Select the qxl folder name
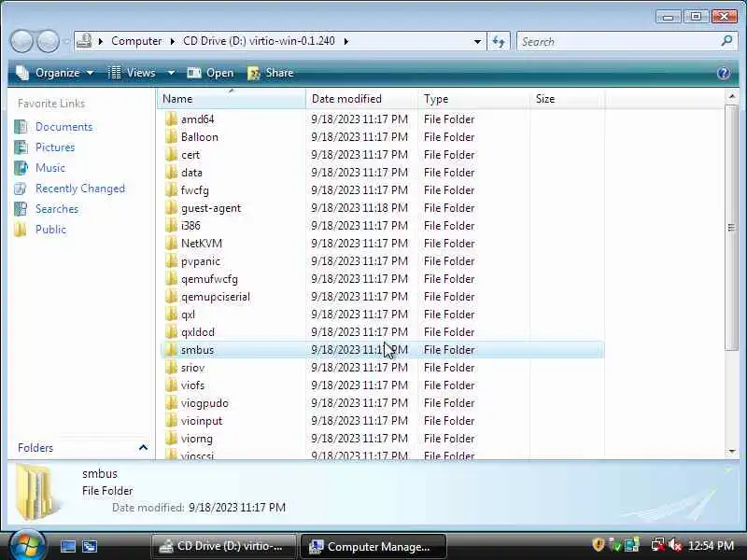Viewport: 747px width, 560px height. point(188,315)
